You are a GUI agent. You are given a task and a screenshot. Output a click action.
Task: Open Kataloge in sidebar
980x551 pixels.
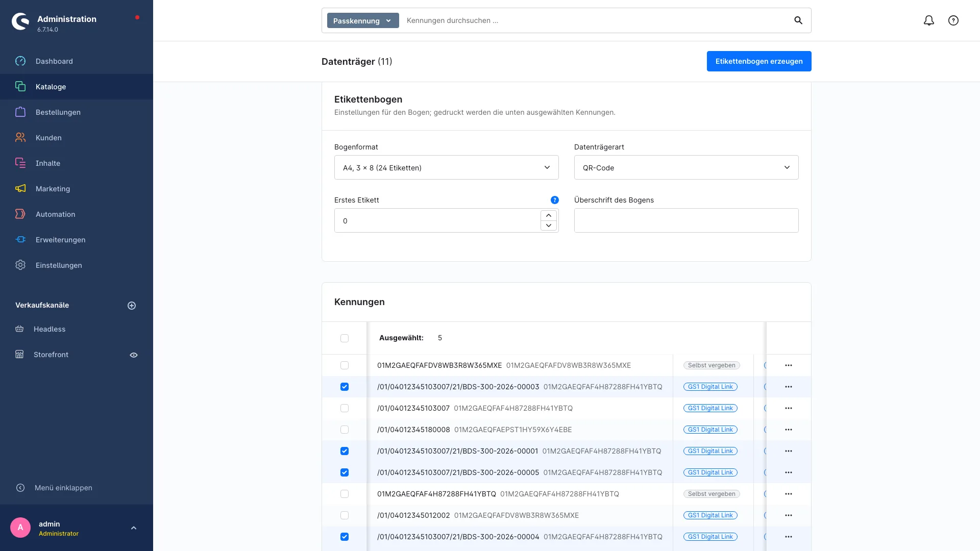(77, 87)
